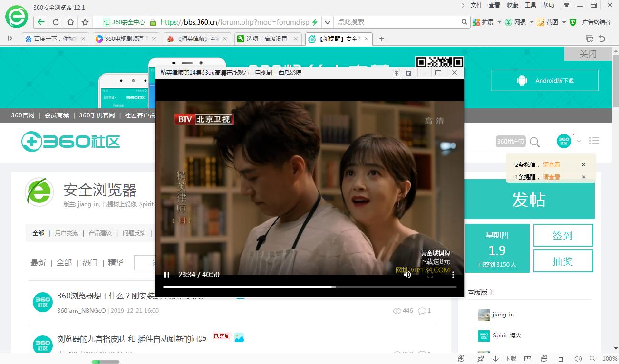Image resolution: width=619 pixels, height=364 pixels.
Task: Open the 工具 menu
Action: 531,5
